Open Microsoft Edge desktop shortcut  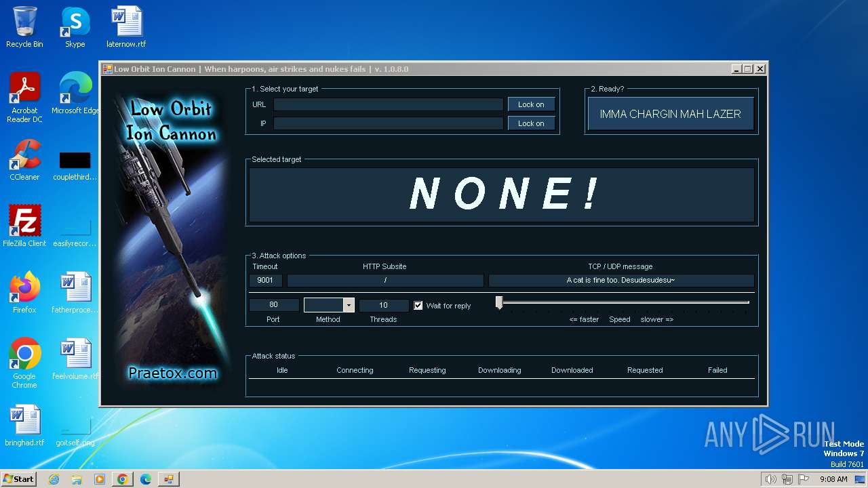point(76,94)
